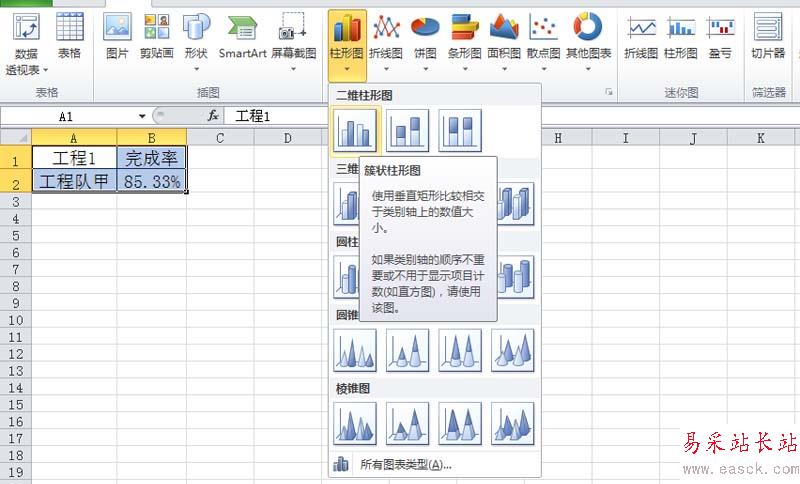Open 其他图表 other charts menu
800x484 pixels.
click(x=588, y=42)
